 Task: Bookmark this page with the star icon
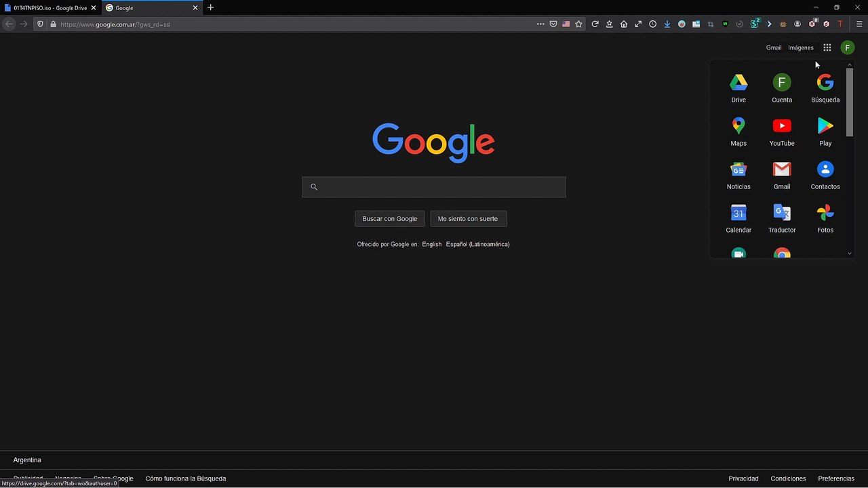click(578, 24)
